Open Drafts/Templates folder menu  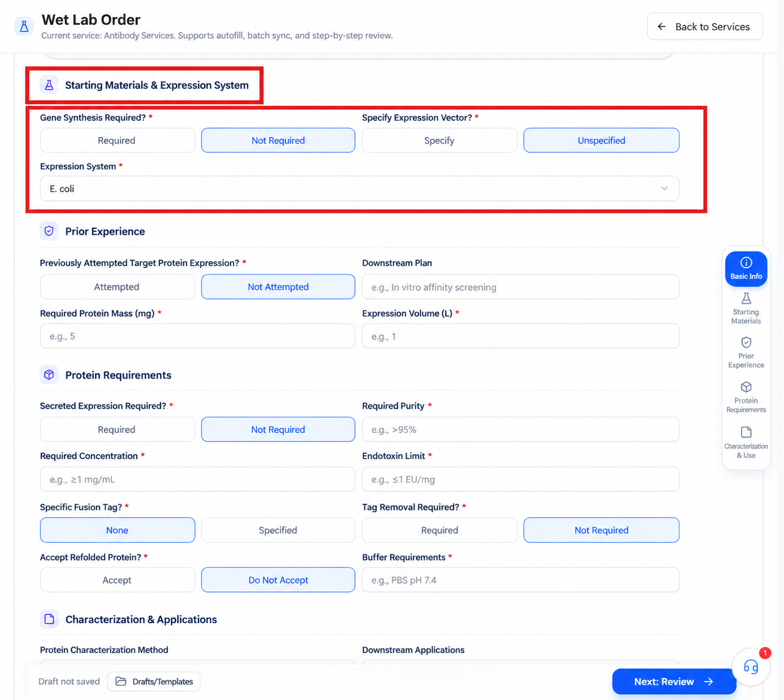(x=154, y=682)
